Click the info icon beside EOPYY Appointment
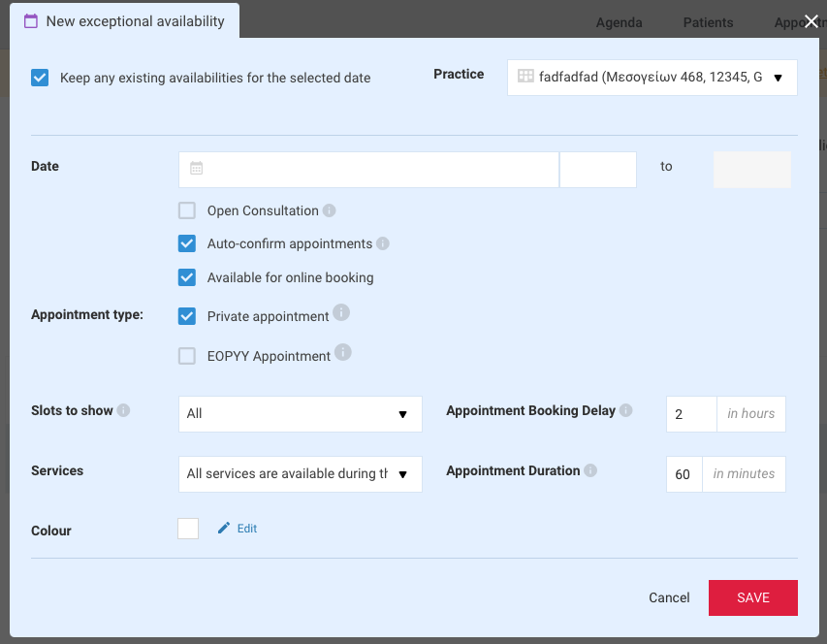This screenshot has height=644, width=827. click(343, 352)
